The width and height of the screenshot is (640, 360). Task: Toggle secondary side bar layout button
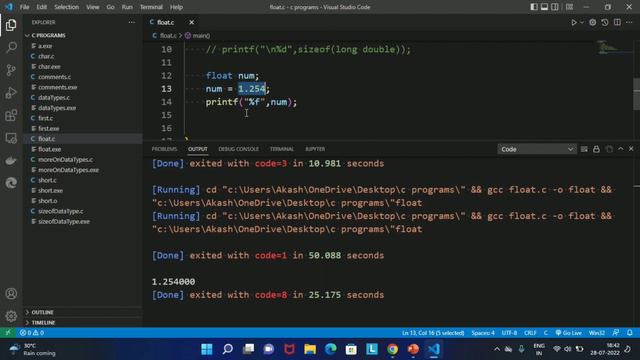[x=555, y=7]
